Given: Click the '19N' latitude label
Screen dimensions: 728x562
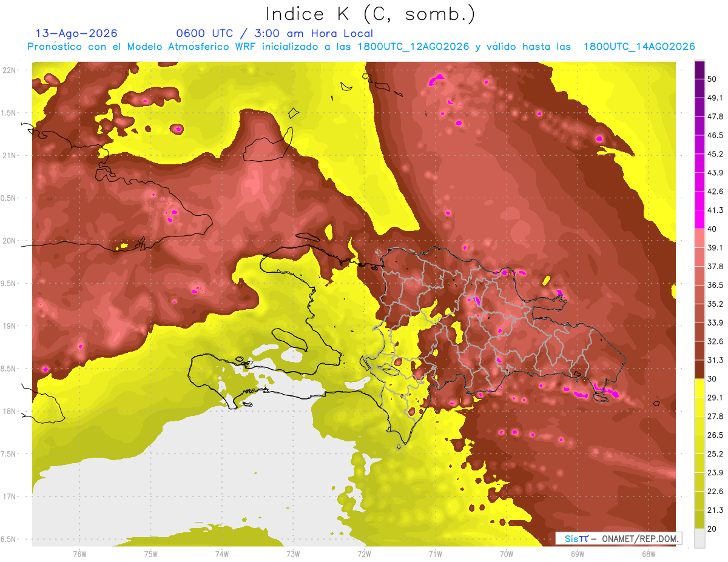Looking at the screenshot, I should [10, 326].
